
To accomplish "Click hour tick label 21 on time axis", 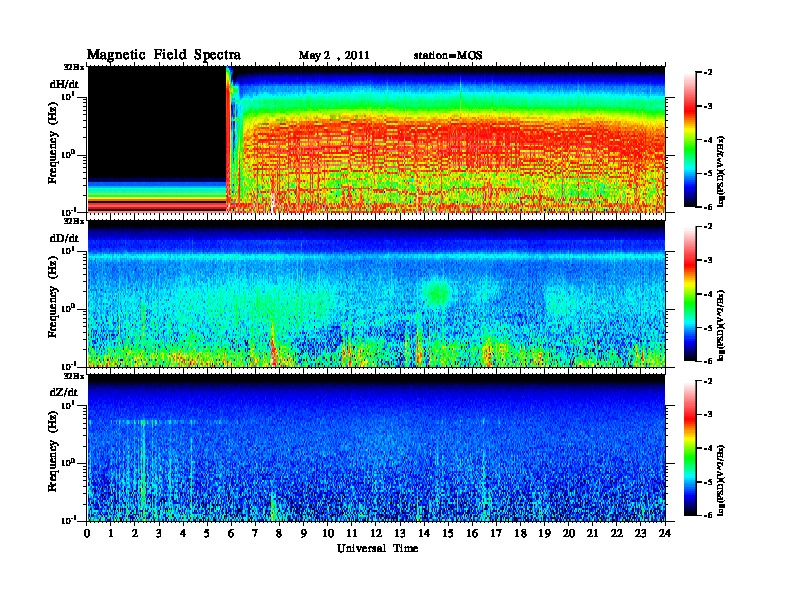I will [592, 534].
